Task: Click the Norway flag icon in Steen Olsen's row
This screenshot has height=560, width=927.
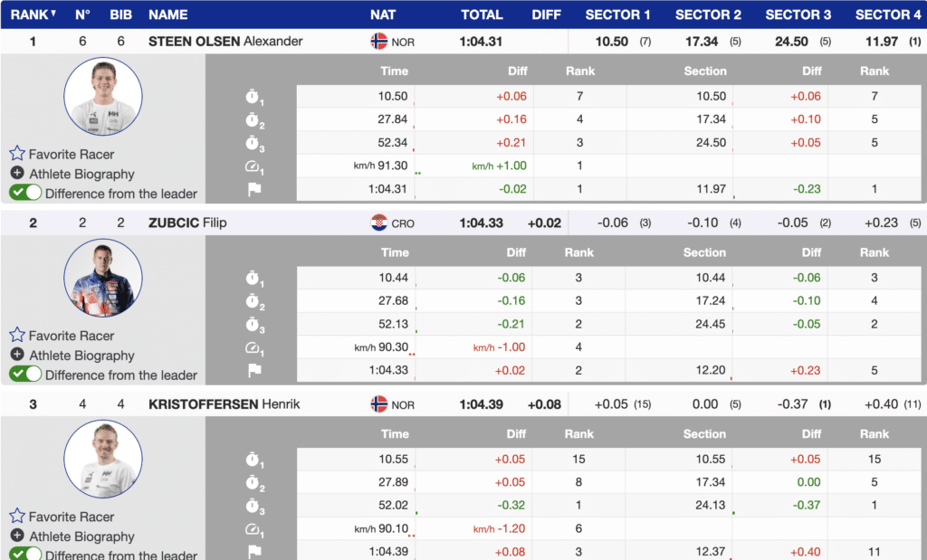Action: tap(379, 42)
